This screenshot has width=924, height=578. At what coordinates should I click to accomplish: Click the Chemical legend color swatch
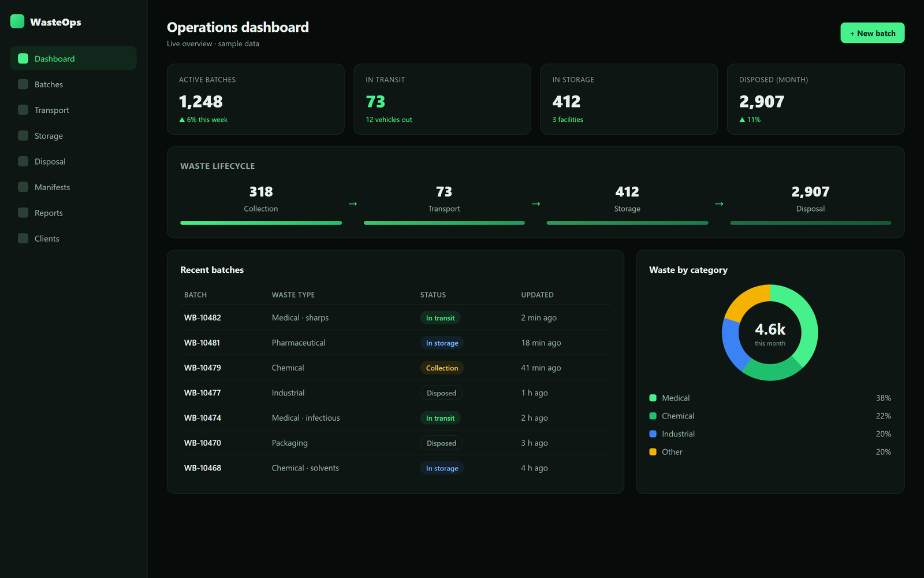[653, 416]
